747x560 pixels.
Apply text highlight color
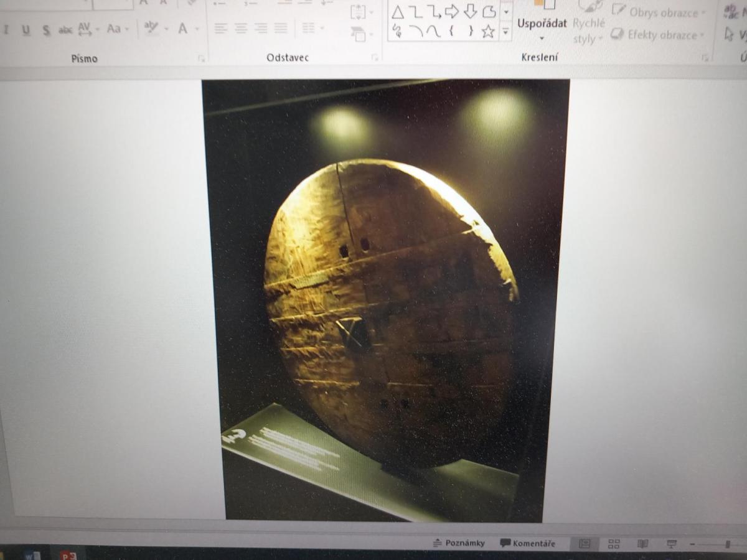151,27
